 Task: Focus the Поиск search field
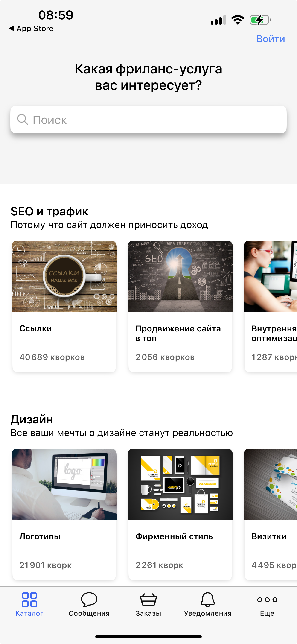click(x=148, y=120)
